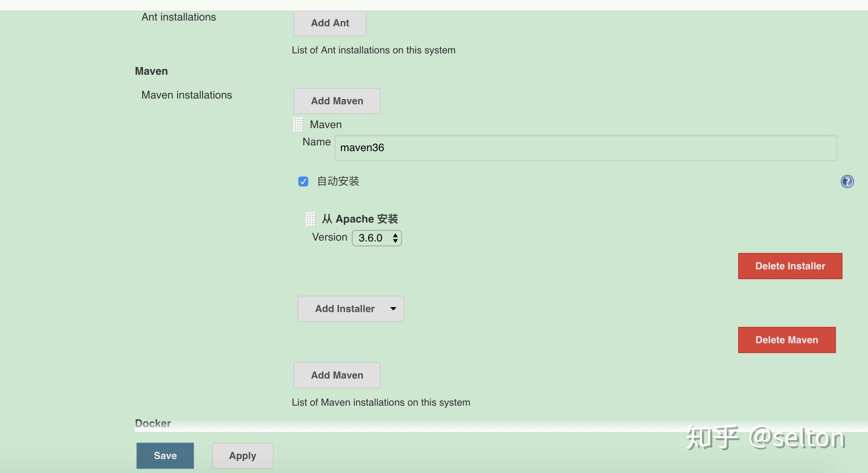
Task: Click the red Delete Maven button
Action: click(x=787, y=340)
